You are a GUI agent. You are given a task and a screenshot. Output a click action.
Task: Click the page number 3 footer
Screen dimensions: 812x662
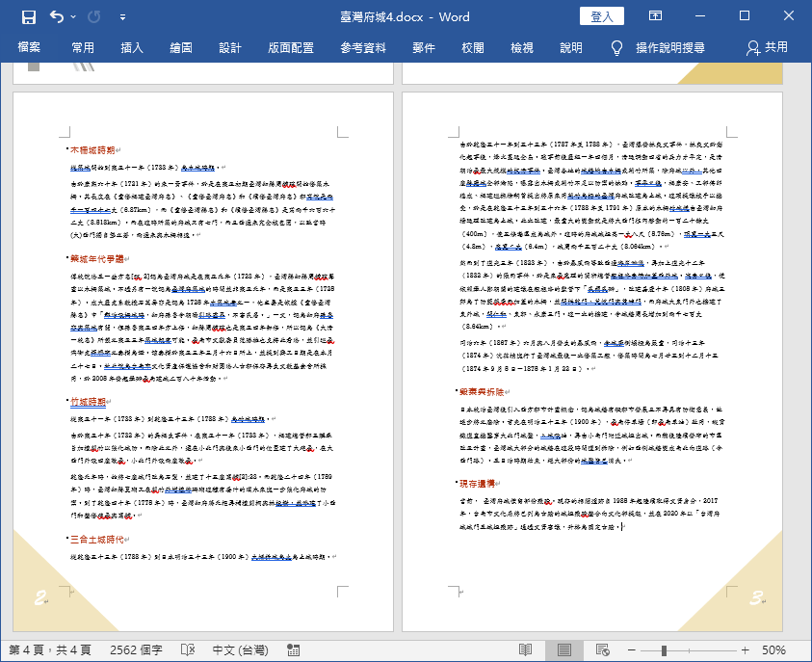[756, 597]
